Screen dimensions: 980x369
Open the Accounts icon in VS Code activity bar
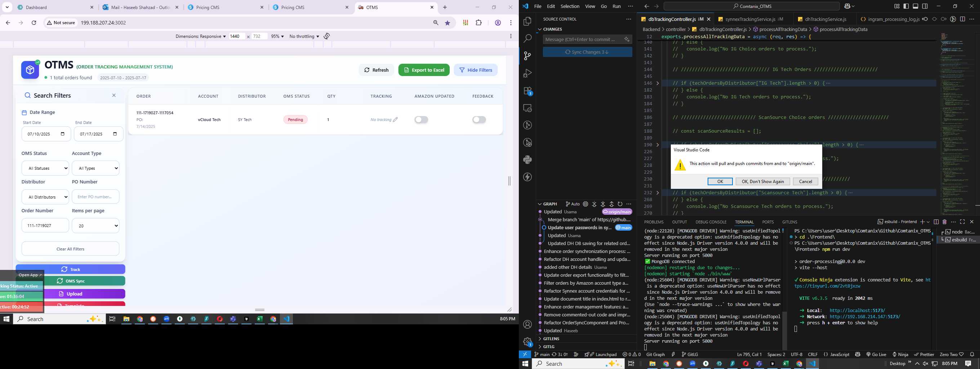(527, 324)
